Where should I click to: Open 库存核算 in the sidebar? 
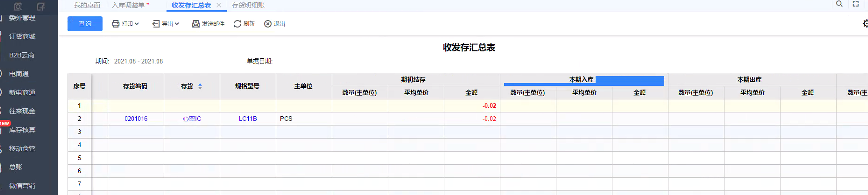(22, 130)
